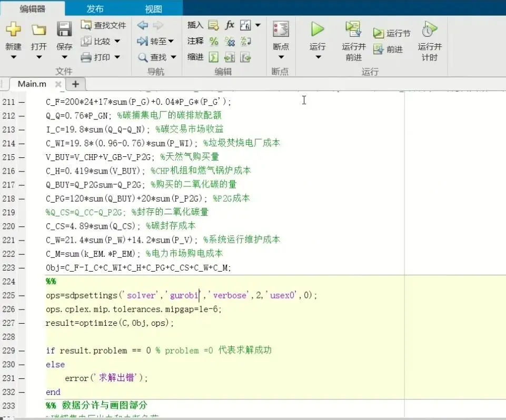The width and height of the screenshot is (506, 420).
Task: Expand the Compare (比较) dropdown arrow
Action: (x=117, y=41)
